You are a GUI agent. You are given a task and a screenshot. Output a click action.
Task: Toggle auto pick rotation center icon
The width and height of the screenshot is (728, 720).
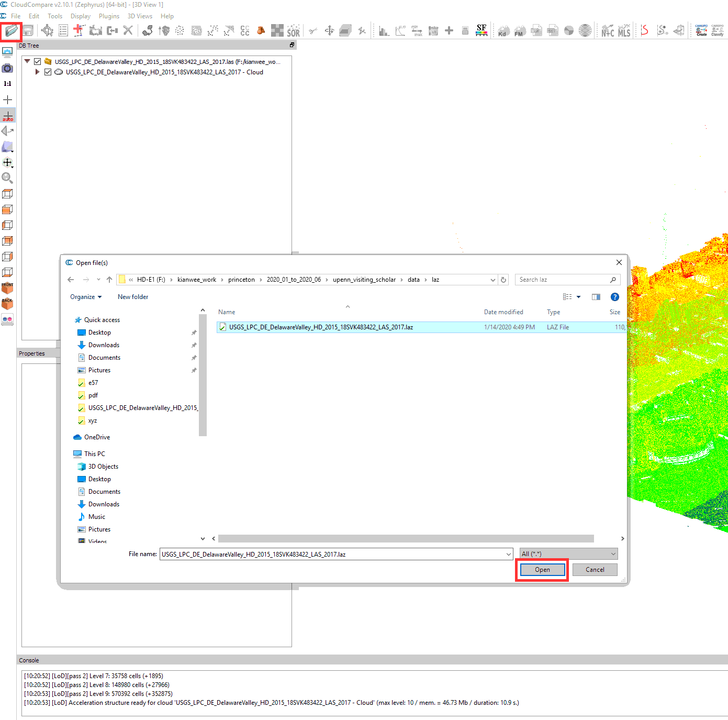[8, 116]
